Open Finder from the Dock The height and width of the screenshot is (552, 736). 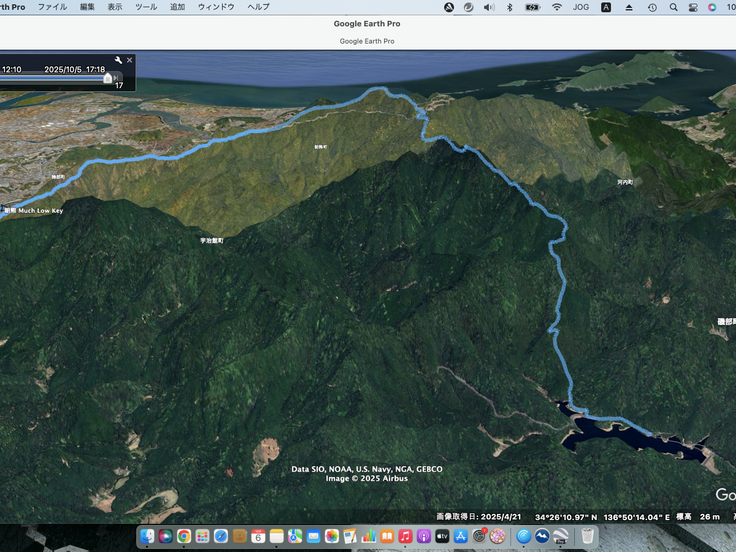148,537
